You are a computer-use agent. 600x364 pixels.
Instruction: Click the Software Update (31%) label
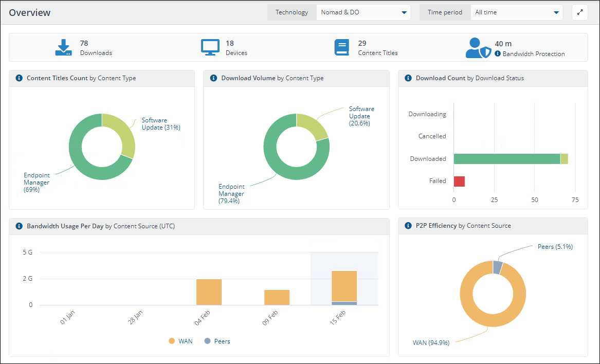160,124
